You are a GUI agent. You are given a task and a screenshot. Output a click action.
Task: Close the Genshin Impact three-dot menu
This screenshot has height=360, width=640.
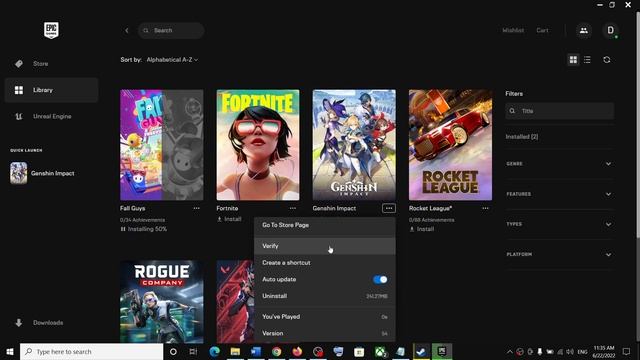coord(389,208)
